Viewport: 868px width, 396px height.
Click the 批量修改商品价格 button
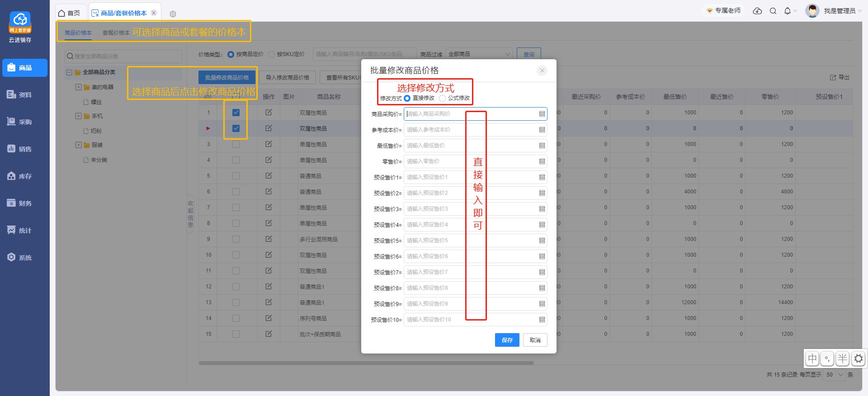tap(227, 77)
